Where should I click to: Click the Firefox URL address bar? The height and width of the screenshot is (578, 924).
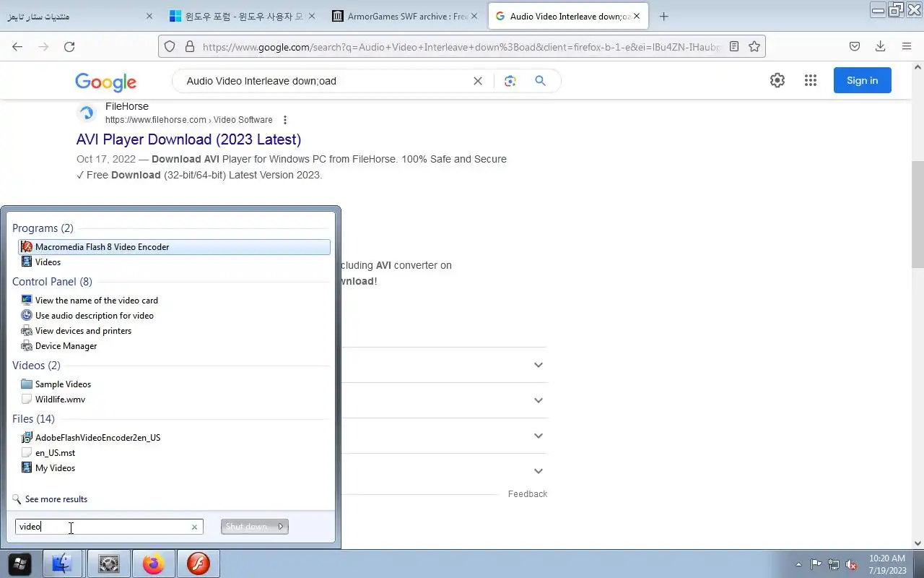click(x=462, y=46)
